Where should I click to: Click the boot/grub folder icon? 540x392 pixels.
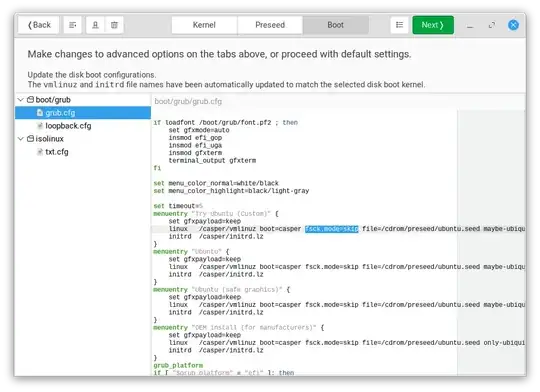pos(30,100)
